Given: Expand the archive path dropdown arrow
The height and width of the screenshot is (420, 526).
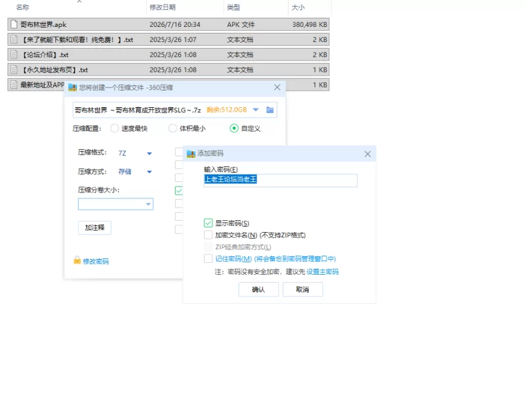Looking at the screenshot, I should click(x=256, y=110).
